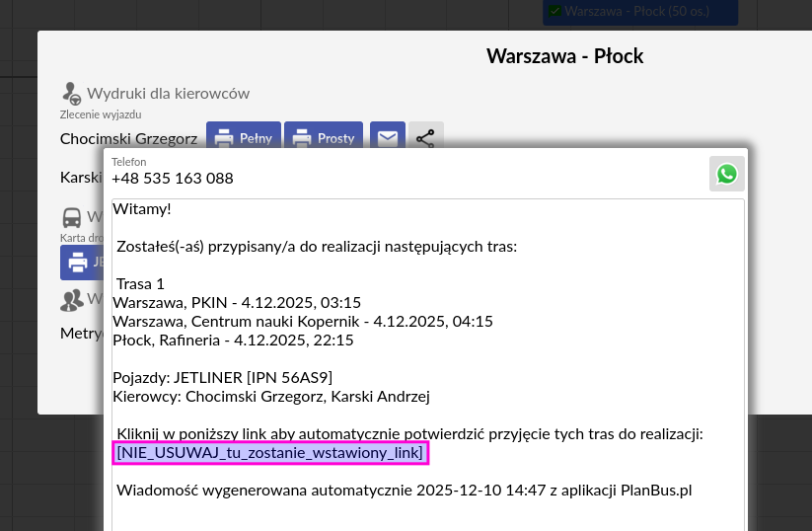Click the driver icon beside Wydruki dla kierowców
This screenshot has width=812, height=531.
click(71, 93)
